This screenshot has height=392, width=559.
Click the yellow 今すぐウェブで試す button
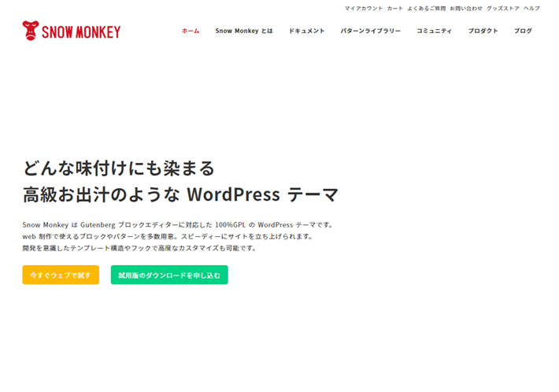point(61,275)
